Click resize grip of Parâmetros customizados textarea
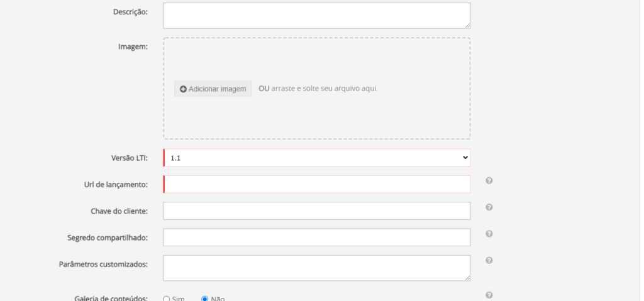 pos(467,278)
